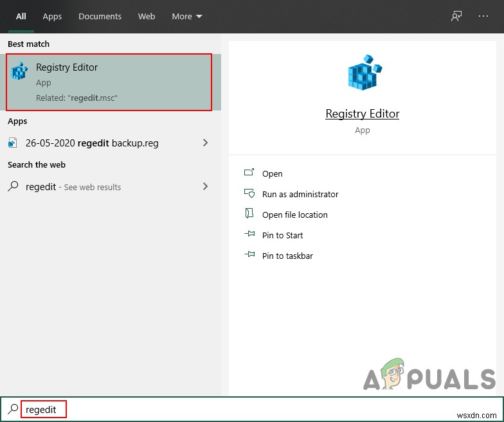Viewport: 504px width, 422px height.
Task: Click the Open action icon
Action: [249, 173]
